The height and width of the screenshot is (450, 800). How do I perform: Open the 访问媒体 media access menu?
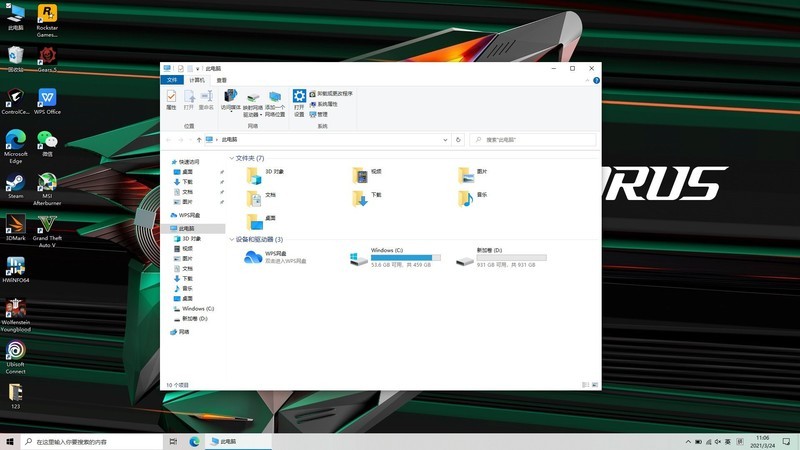pos(231,99)
